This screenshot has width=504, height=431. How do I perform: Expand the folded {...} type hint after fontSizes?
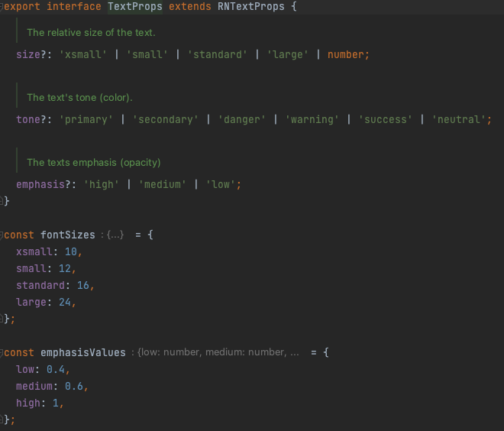[x=115, y=235]
